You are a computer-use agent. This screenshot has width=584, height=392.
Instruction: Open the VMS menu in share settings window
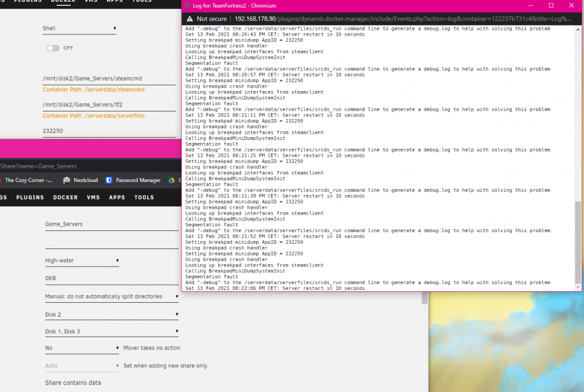click(x=93, y=198)
